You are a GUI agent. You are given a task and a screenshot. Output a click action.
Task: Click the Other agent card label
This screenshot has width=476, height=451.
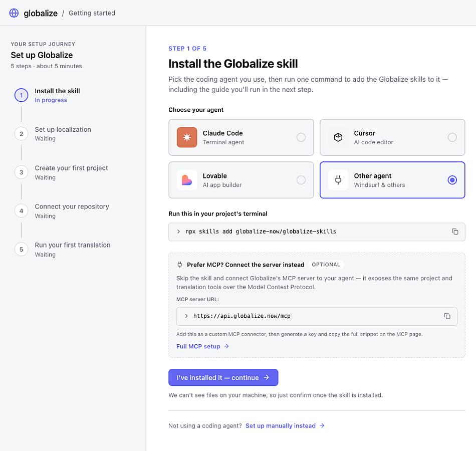[x=373, y=176]
